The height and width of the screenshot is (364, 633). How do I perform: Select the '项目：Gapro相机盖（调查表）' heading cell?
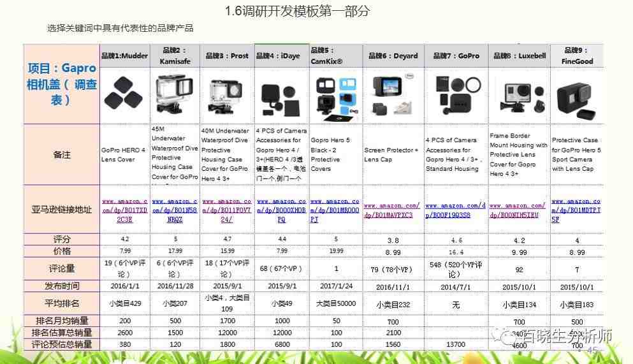click(x=61, y=84)
